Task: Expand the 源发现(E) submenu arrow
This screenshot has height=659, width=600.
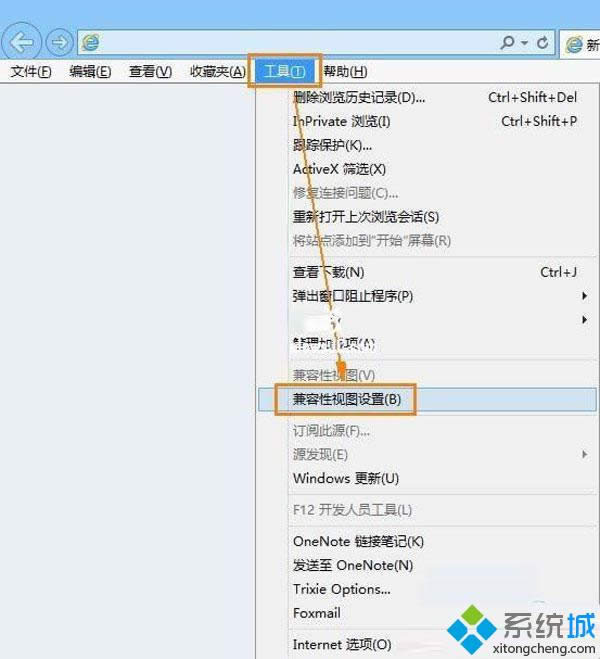Action: pyautogui.click(x=584, y=454)
